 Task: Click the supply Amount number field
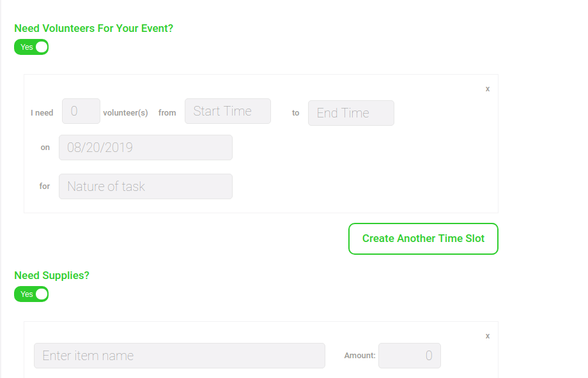pyautogui.click(x=410, y=356)
